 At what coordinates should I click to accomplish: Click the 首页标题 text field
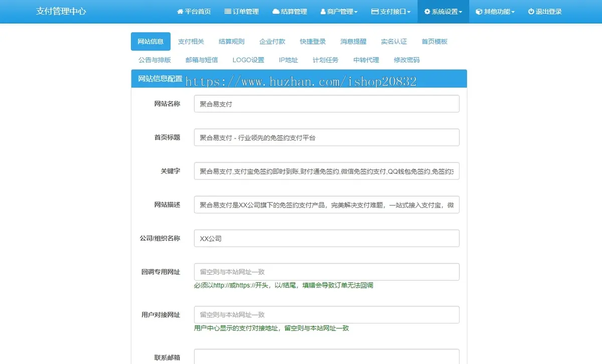tap(327, 137)
